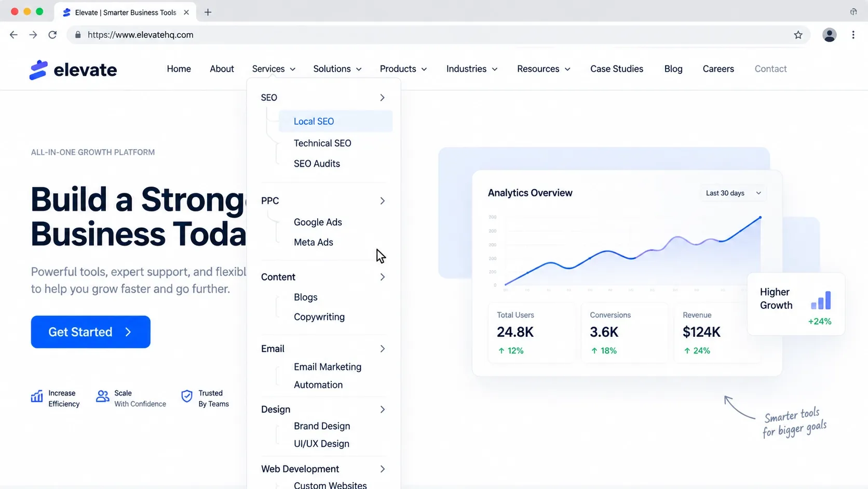
Task: Open a new tab with the plus icon
Action: [208, 12]
